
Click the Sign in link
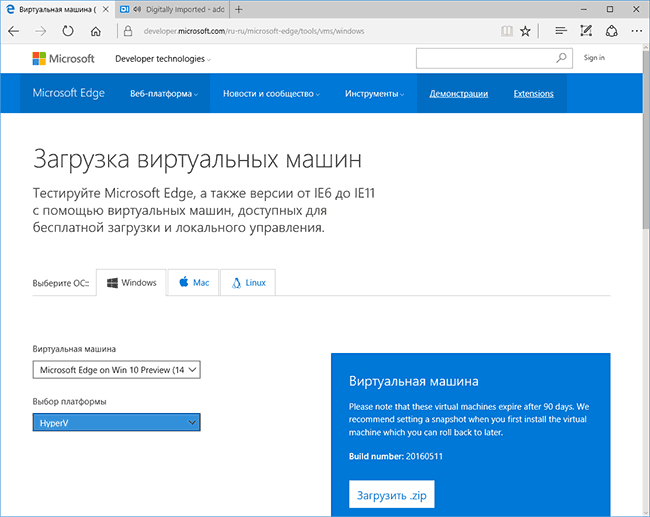coord(594,58)
